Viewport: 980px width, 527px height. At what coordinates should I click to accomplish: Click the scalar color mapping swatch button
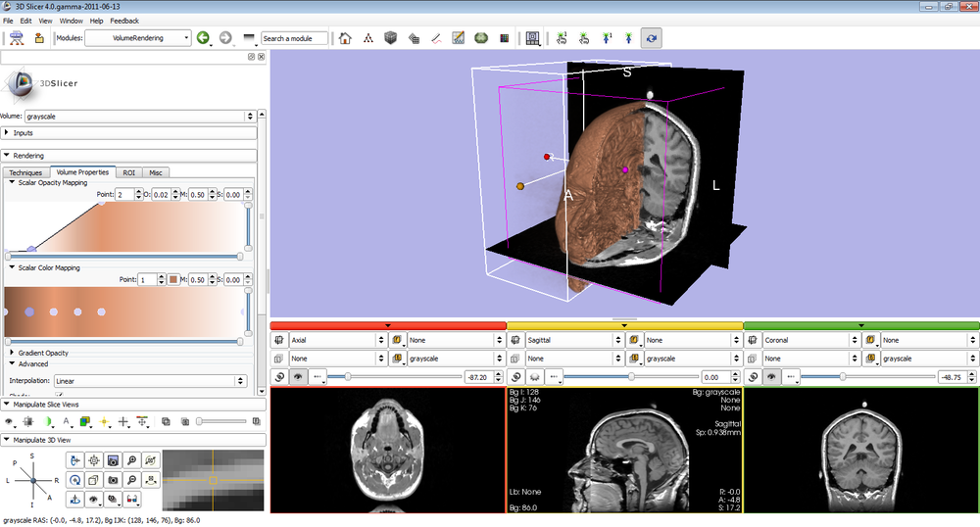pyautogui.click(x=172, y=280)
